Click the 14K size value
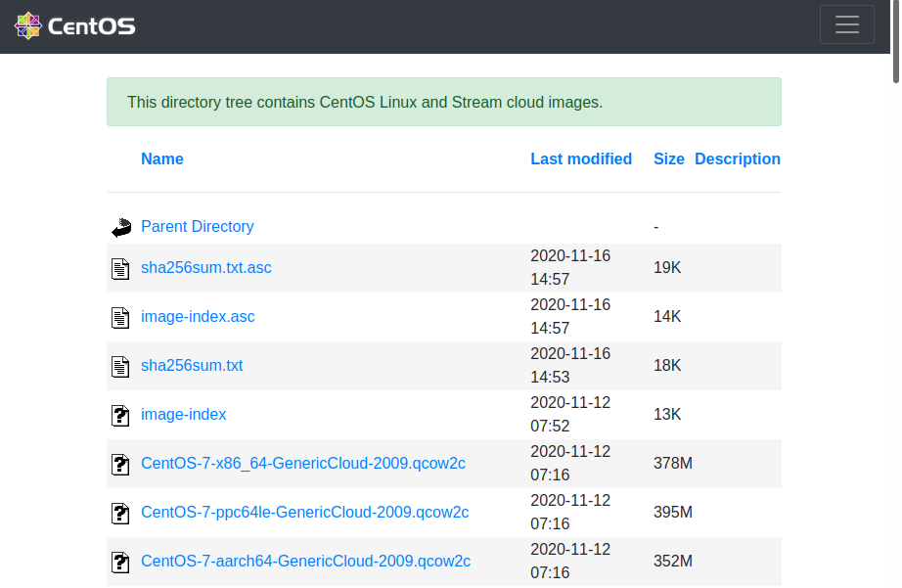 click(x=667, y=316)
